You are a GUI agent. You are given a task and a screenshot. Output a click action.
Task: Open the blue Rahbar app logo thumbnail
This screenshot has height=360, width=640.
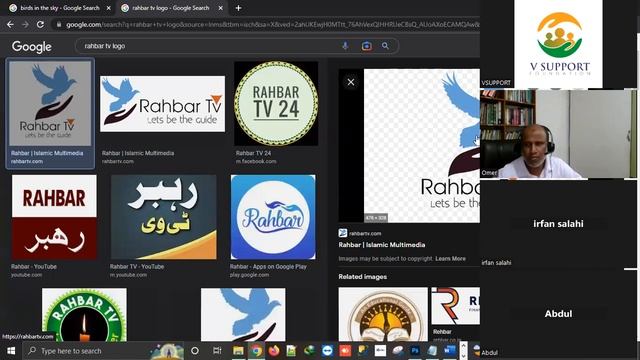pyautogui.click(x=273, y=217)
